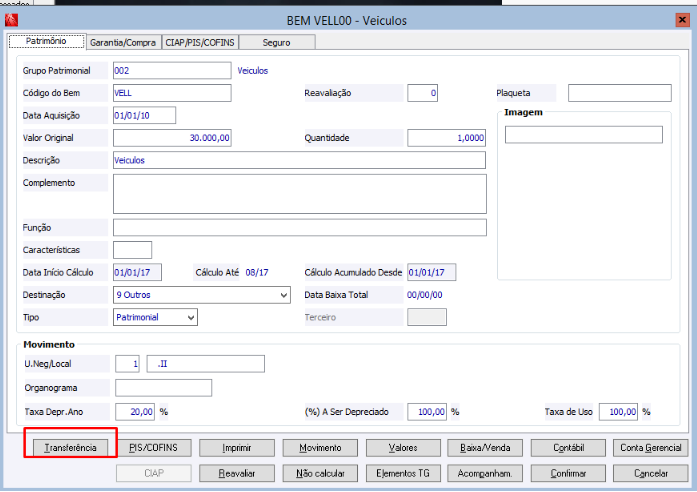The width and height of the screenshot is (697, 492).
Task: Click the Valores button
Action: 403,448
